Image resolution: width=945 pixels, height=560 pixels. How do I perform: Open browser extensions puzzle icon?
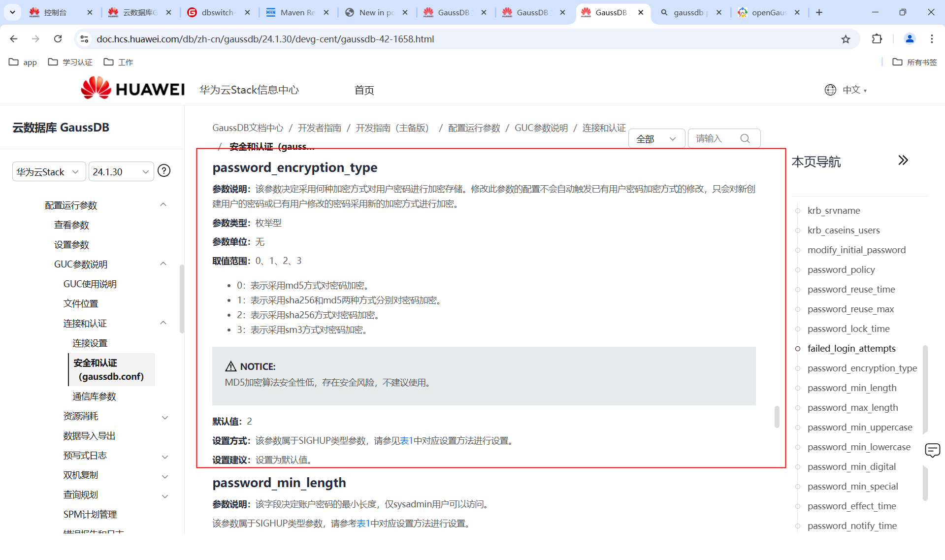(877, 39)
